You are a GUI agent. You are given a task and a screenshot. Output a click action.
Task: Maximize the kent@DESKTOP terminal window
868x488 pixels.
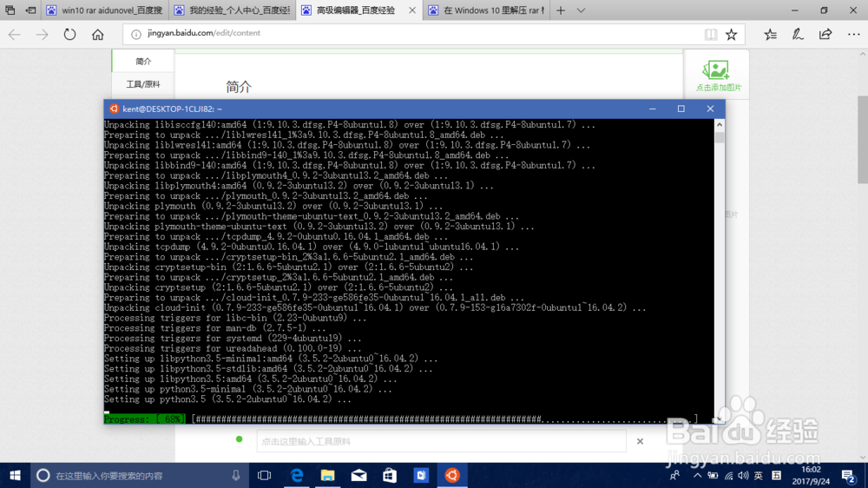pyautogui.click(x=681, y=109)
